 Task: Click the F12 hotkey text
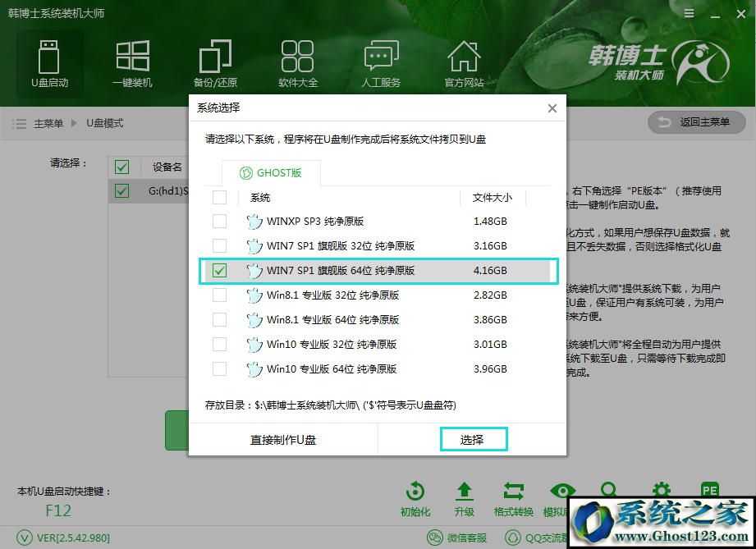pos(58,510)
